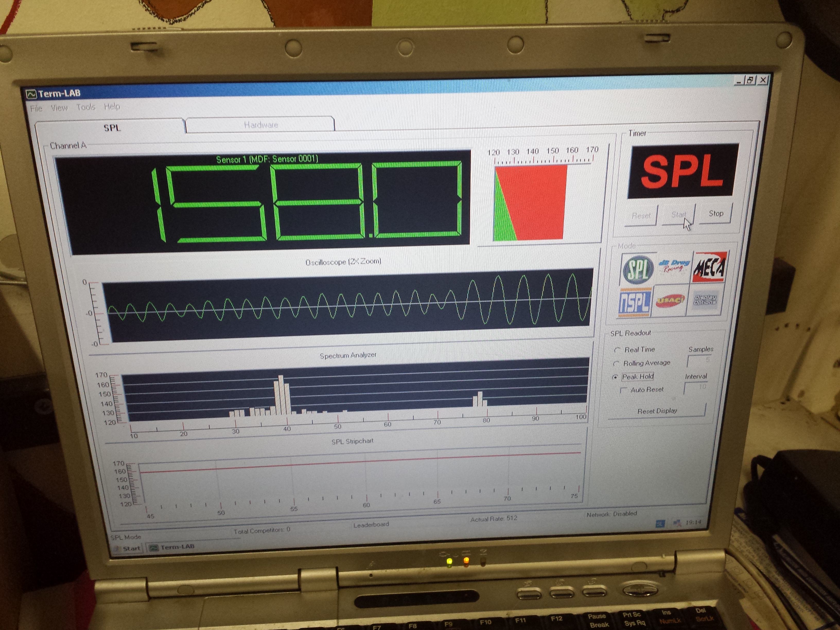
Task: Click the timer Start button
Action: [679, 215]
